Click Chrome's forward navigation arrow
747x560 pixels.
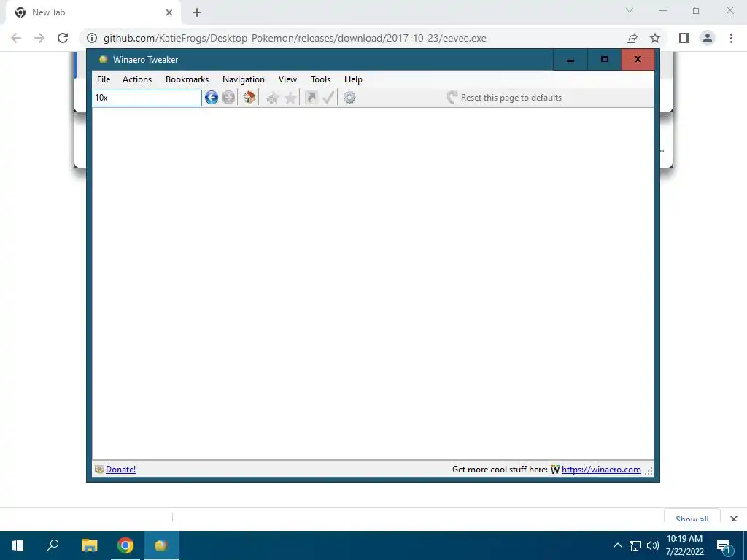(x=39, y=38)
